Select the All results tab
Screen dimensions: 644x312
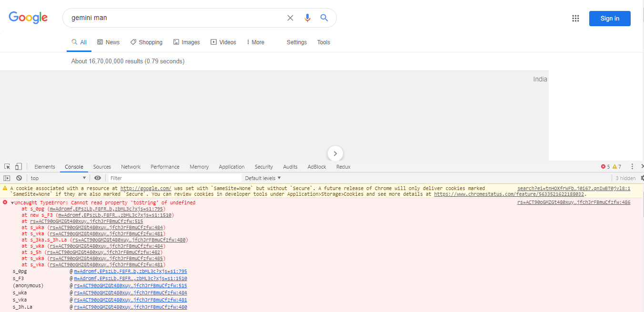point(79,42)
